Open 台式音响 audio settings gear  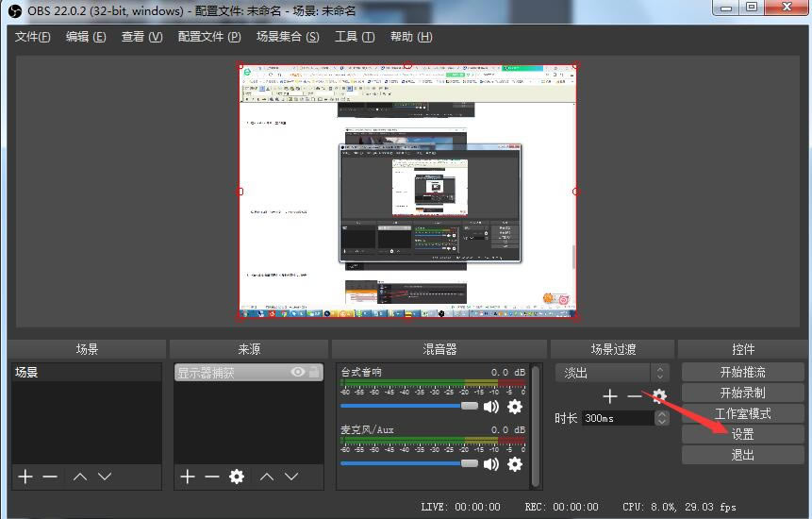[514, 407]
